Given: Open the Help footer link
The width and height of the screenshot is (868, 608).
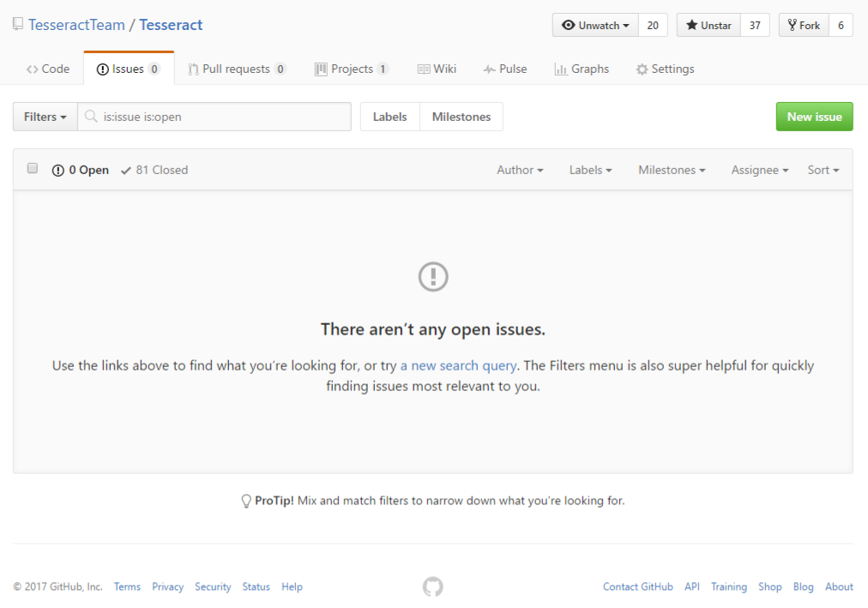Looking at the screenshot, I should (x=292, y=587).
